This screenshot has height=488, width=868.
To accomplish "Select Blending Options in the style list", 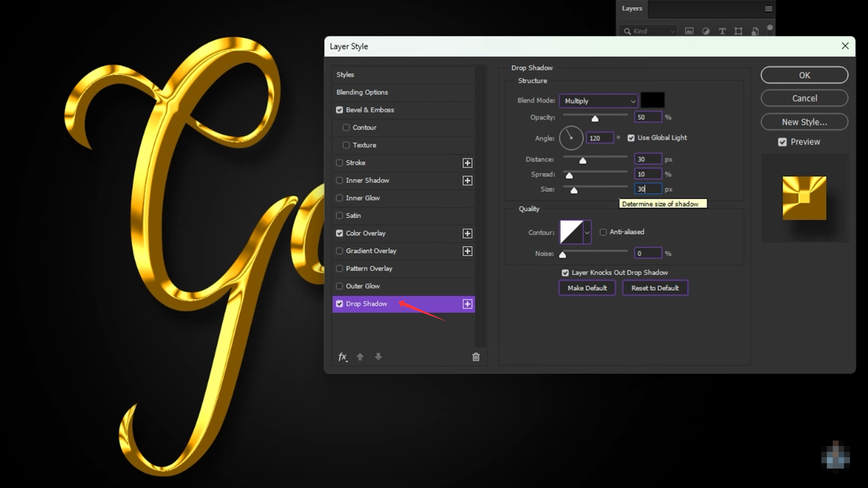I will tap(362, 92).
